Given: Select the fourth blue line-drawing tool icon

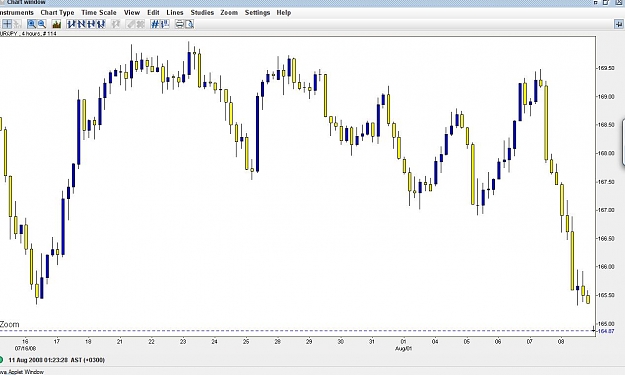Looking at the screenshot, I should [x=101, y=24].
